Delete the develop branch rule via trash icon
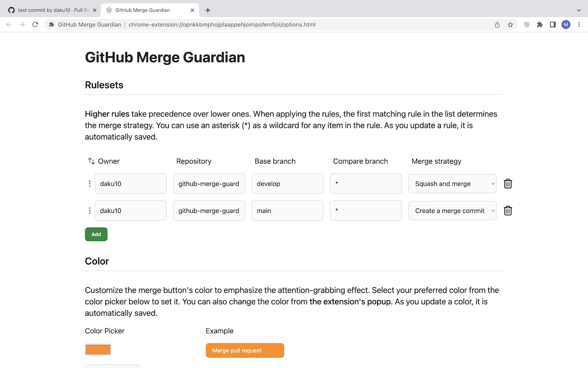The height and width of the screenshot is (368, 588). coord(508,183)
